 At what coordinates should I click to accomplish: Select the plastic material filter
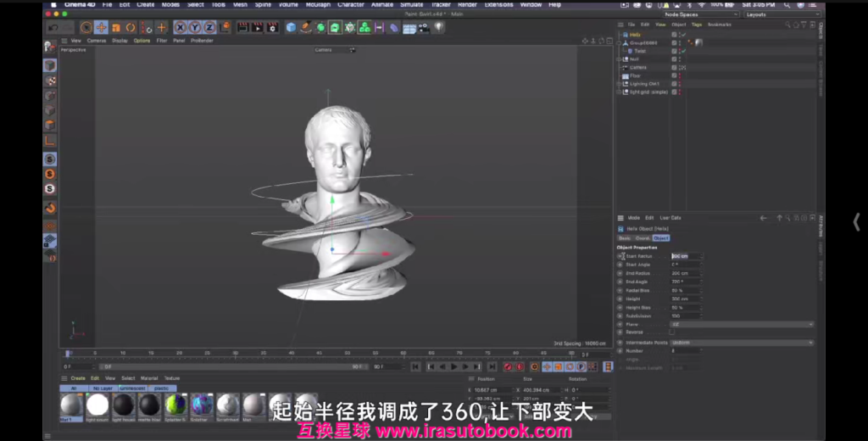click(x=162, y=388)
